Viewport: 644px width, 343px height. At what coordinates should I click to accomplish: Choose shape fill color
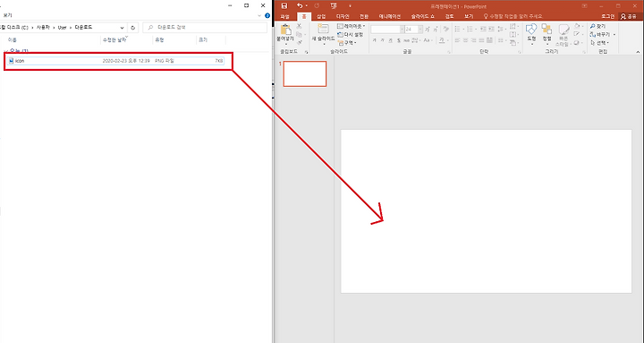(x=578, y=26)
